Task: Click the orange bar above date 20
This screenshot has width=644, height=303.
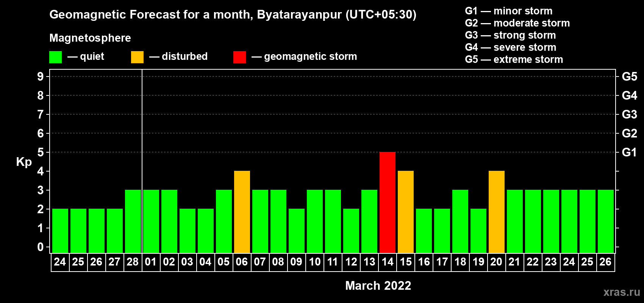Action: 496,212
